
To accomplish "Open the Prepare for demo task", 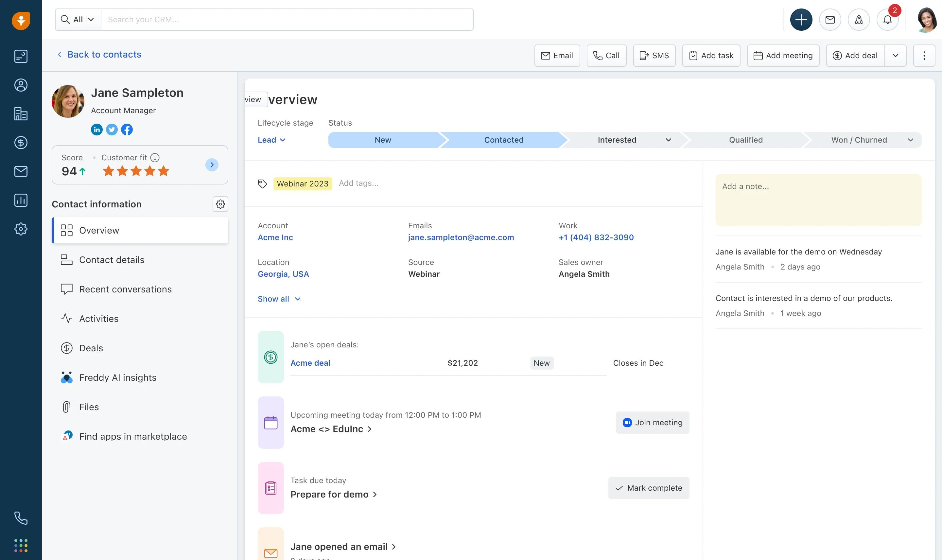I will click(x=334, y=494).
